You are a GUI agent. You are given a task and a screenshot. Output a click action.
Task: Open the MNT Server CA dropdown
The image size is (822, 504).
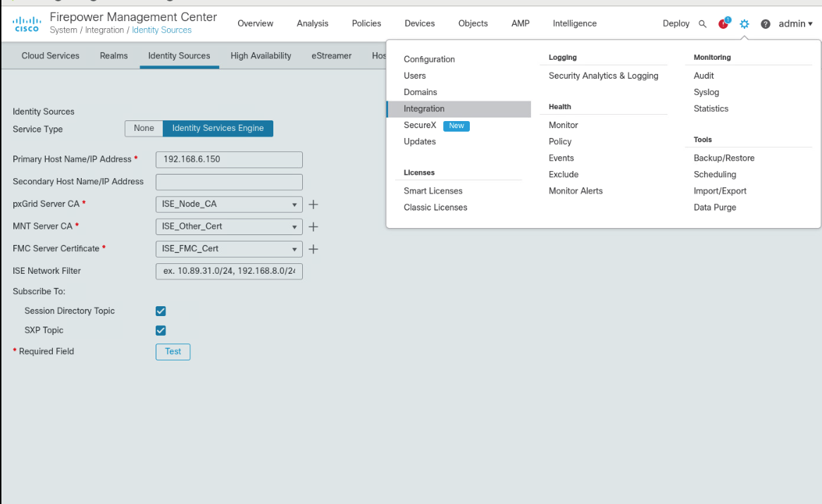[x=229, y=227]
